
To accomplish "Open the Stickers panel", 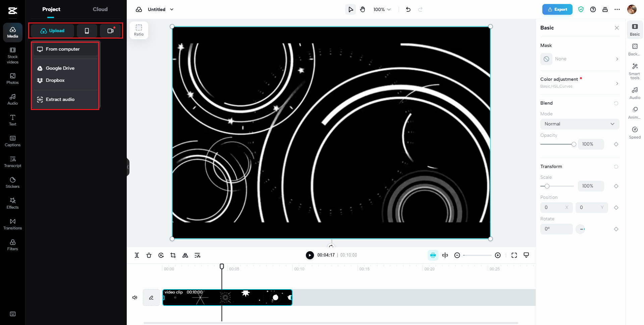I will [12, 183].
